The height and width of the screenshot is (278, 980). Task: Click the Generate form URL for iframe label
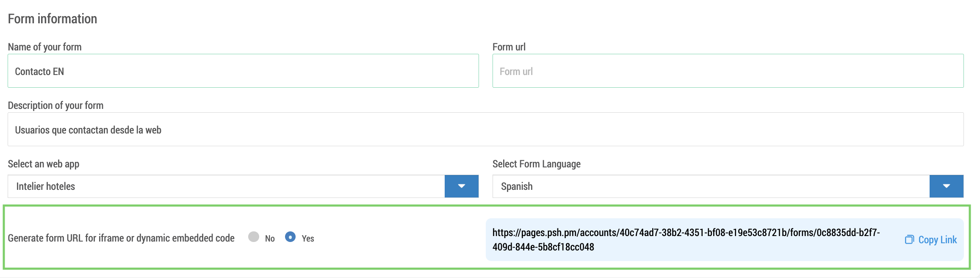121,238
